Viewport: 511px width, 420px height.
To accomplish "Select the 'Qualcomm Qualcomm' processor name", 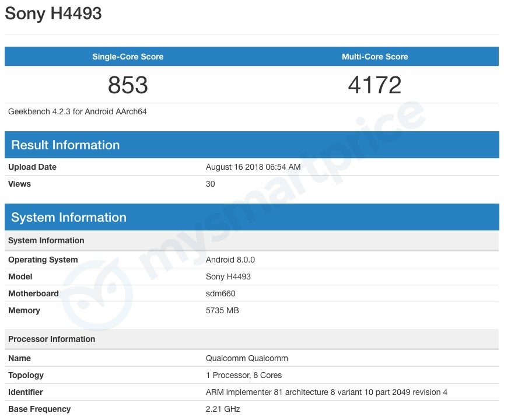I will click(x=247, y=359).
